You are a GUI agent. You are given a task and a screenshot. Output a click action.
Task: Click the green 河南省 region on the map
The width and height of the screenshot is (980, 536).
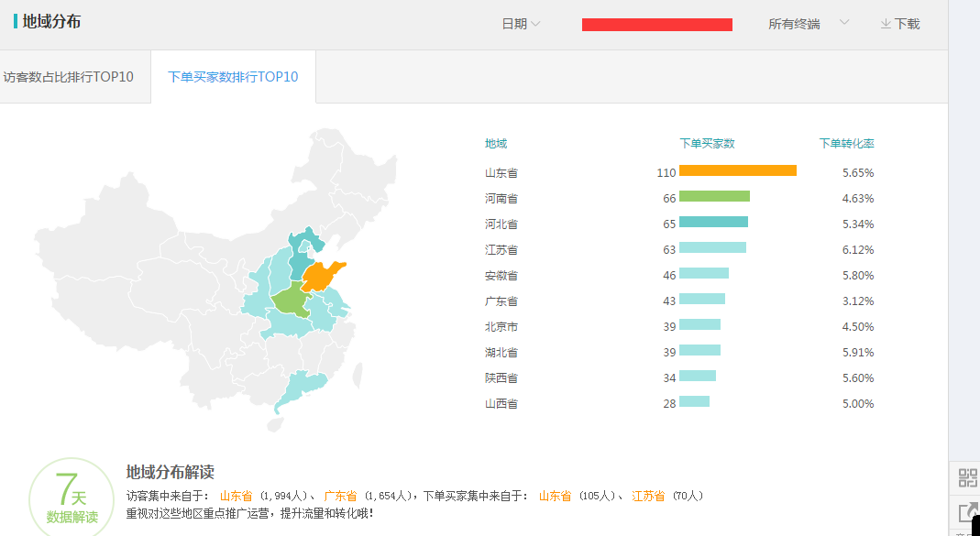coord(292,301)
